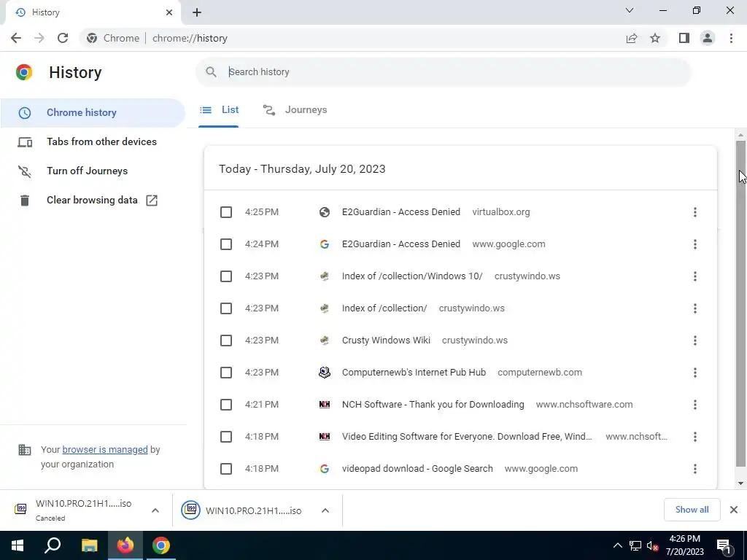The height and width of the screenshot is (560, 747).
Task: Open Tabs from other devices
Action: (93, 142)
